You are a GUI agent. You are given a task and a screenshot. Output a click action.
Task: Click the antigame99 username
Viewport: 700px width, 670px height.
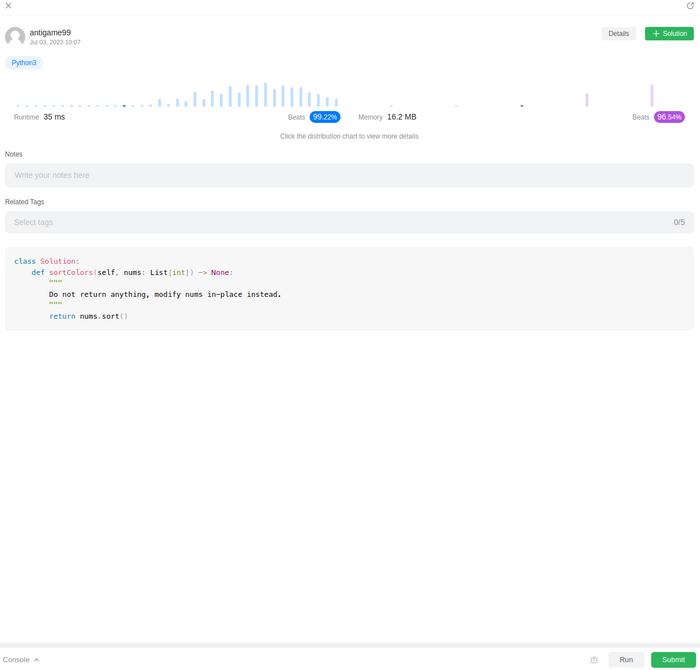point(50,32)
